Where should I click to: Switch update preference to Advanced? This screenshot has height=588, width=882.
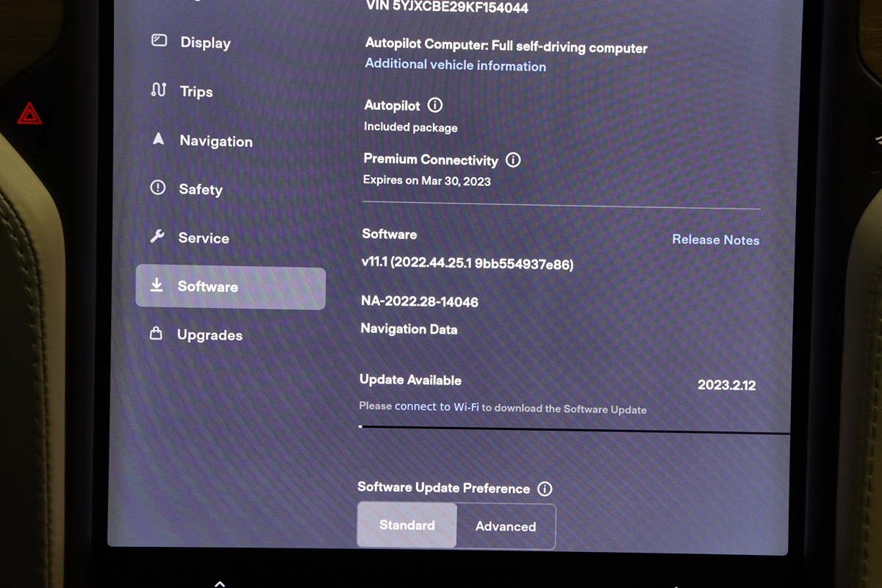point(506,526)
